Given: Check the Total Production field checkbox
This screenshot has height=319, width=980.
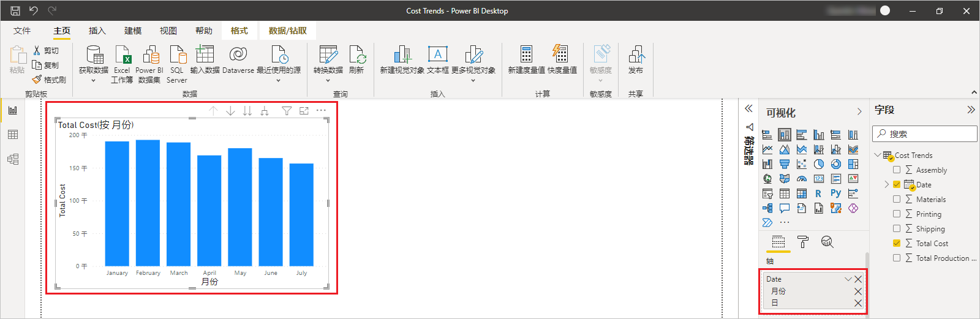Looking at the screenshot, I should pyautogui.click(x=897, y=258).
